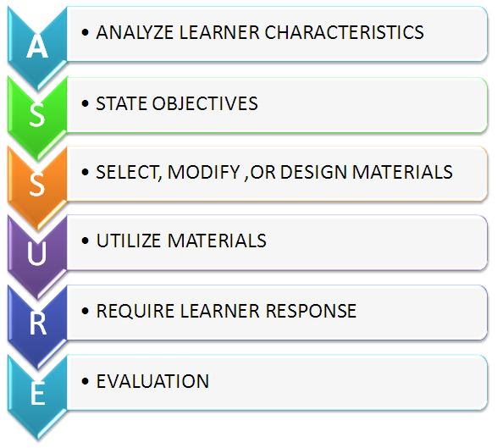This screenshot has width=503, height=448.
Task: Click the dark blue R chevron
Action: pos(37,324)
